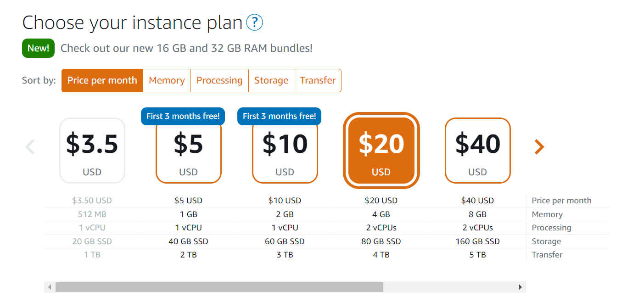644x302 pixels.
Task: Sort plans by Price per month
Action: click(x=102, y=80)
